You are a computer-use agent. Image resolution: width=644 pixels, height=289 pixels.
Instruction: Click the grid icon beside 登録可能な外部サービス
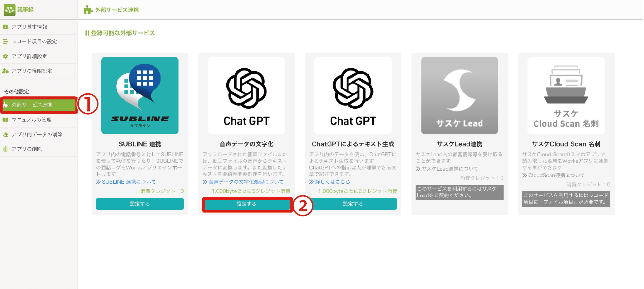tap(87, 33)
